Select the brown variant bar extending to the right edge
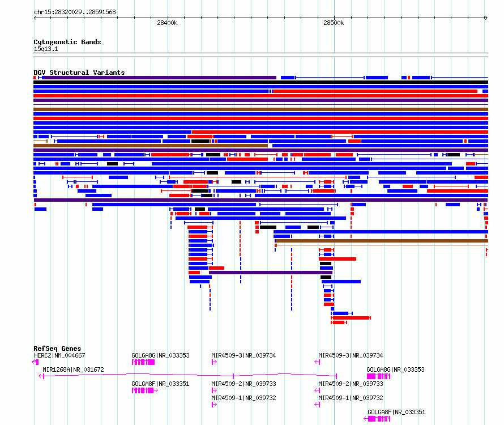504x425 pixels. pos(382,241)
